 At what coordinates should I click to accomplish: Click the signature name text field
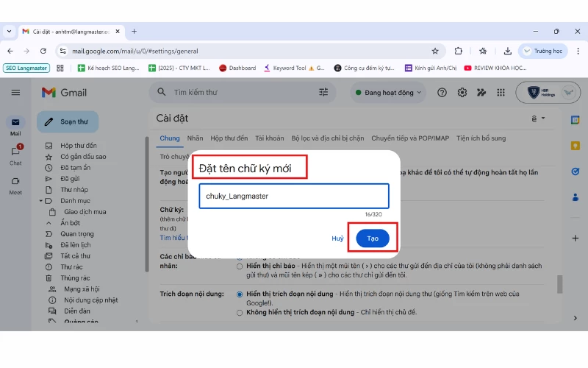coord(293,197)
